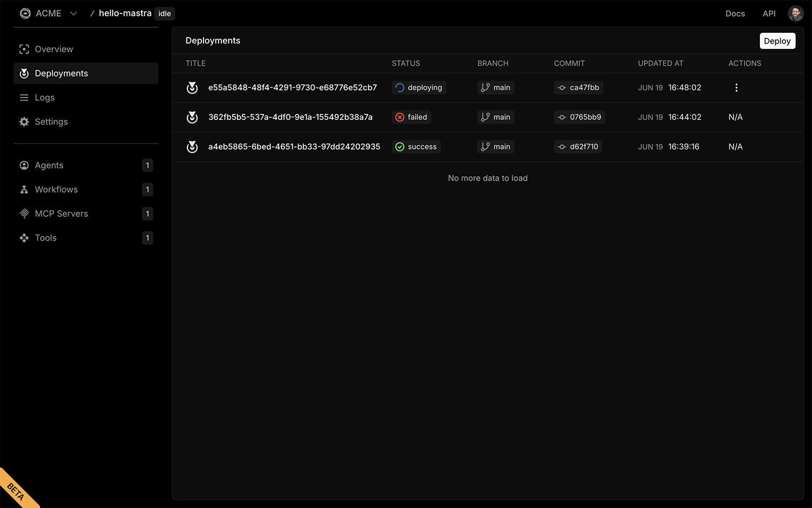The height and width of the screenshot is (508, 812).
Task: Open the API link
Action: pos(769,13)
